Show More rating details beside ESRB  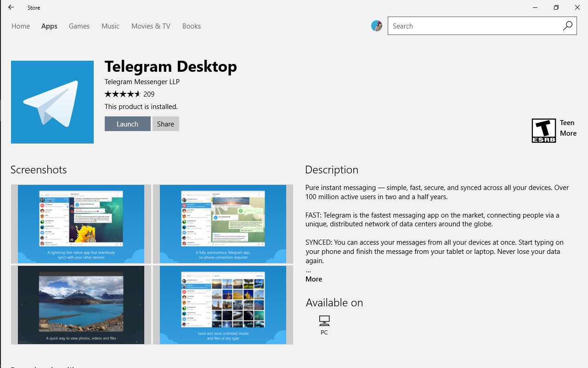coord(568,133)
